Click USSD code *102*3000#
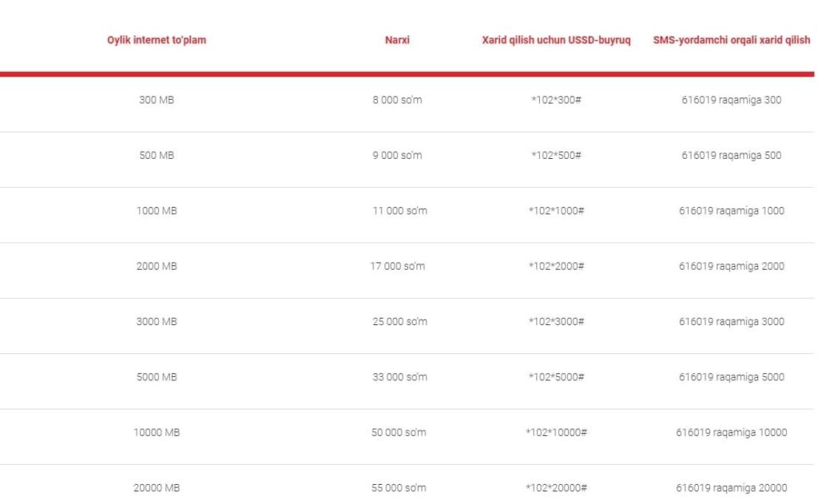Screen dimensions: 818x504 [556, 322]
